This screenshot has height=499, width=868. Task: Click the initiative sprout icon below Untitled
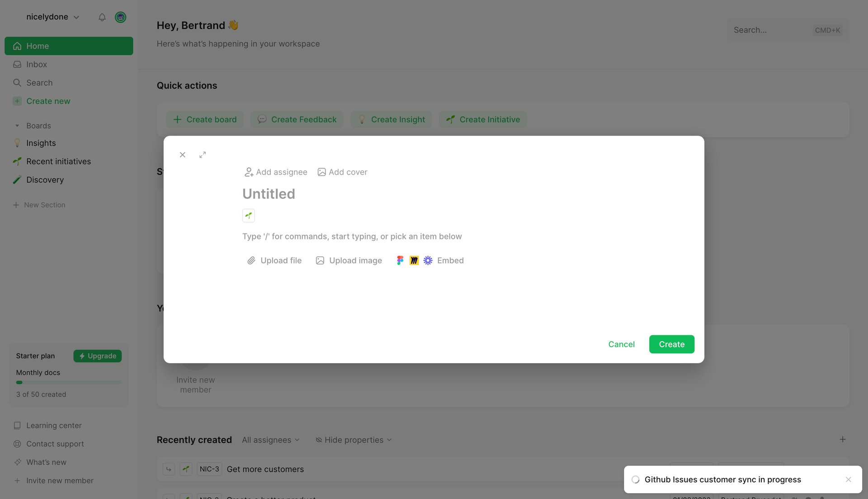(x=248, y=215)
